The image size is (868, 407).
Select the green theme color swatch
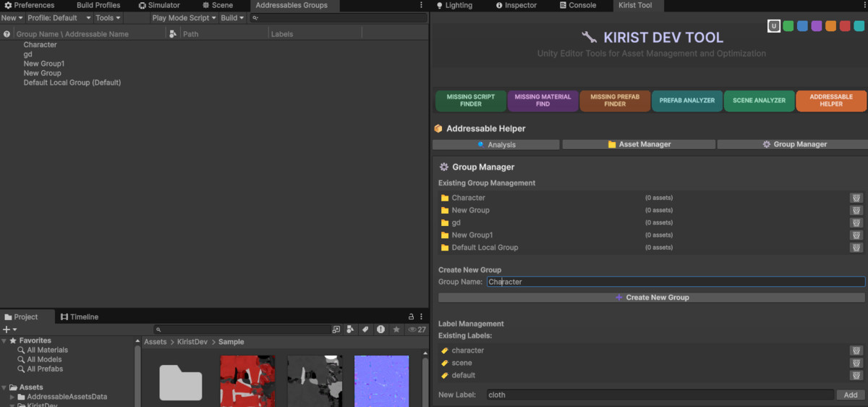[x=788, y=26]
